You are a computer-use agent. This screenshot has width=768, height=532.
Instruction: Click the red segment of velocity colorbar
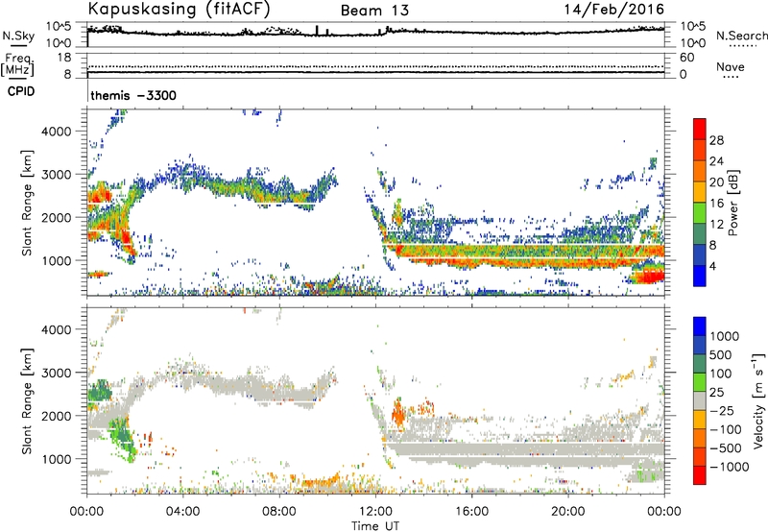click(x=700, y=475)
